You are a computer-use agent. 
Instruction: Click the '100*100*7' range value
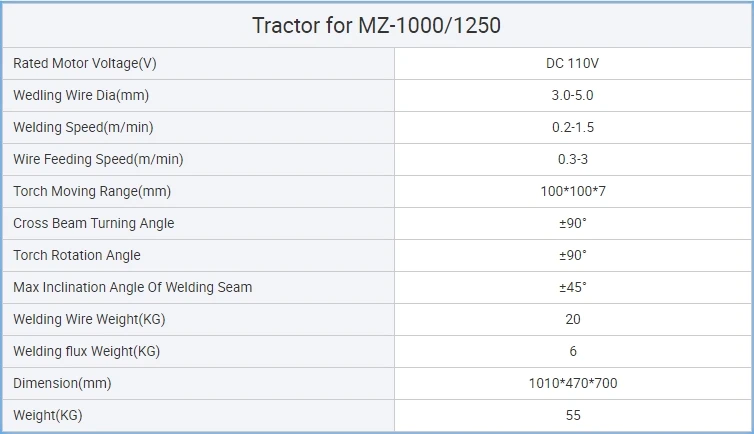pos(573,191)
